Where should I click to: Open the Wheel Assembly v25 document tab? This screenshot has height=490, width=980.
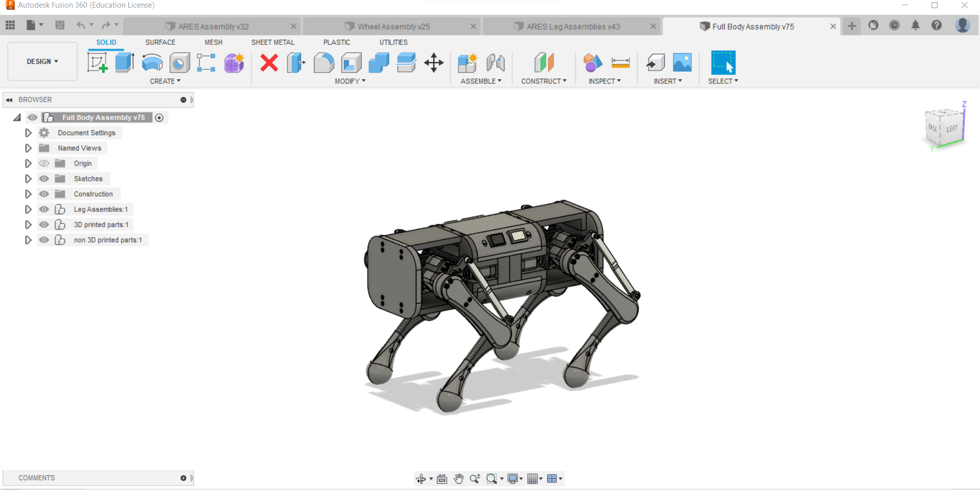point(393,26)
